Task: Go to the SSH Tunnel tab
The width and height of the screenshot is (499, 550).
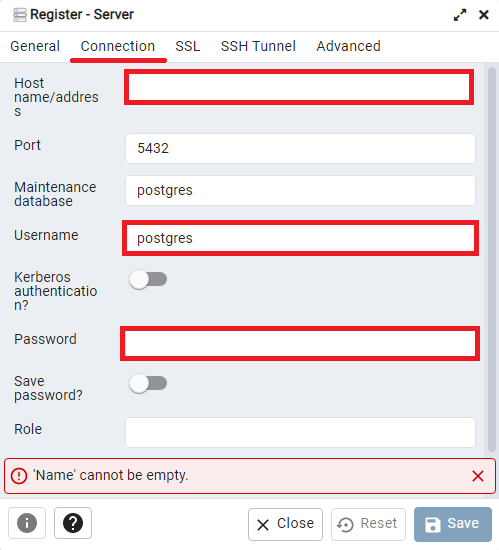Action: click(x=258, y=46)
